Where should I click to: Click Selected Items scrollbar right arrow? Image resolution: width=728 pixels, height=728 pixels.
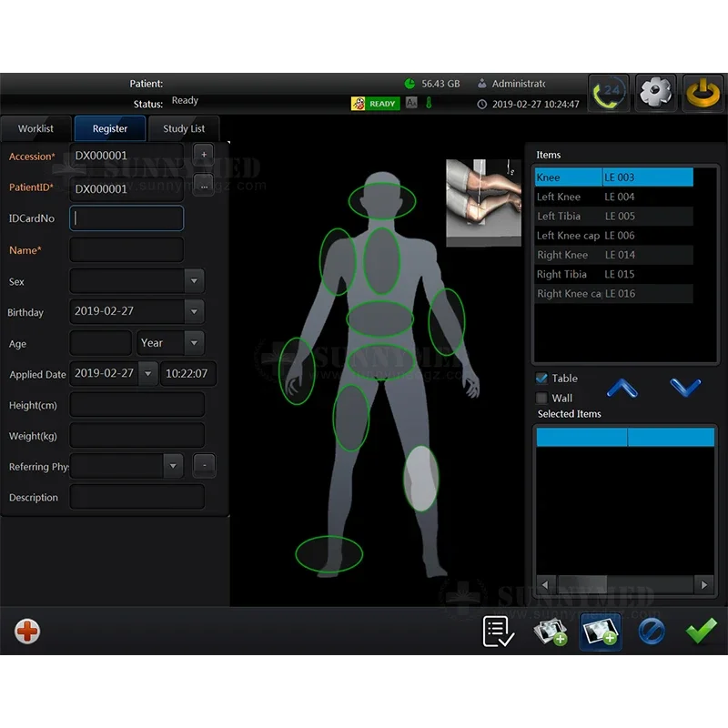coord(703,584)
